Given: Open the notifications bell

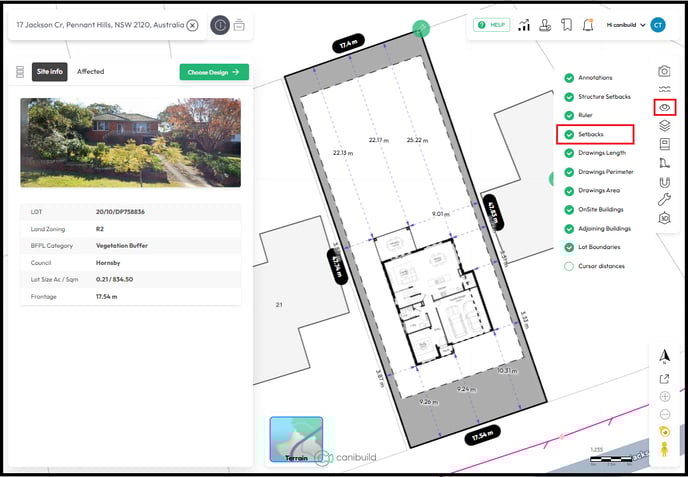Looking at the screenshot, I should [x=588, y=25].
